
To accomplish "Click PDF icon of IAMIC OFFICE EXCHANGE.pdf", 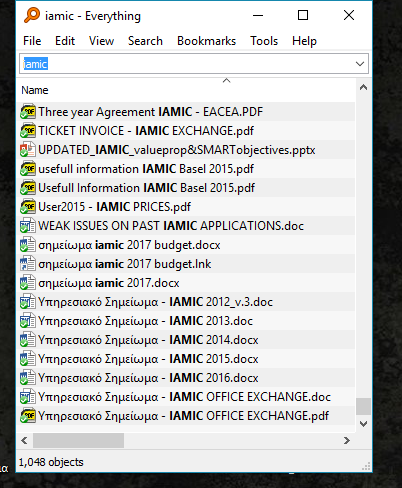I will point(28,416).
